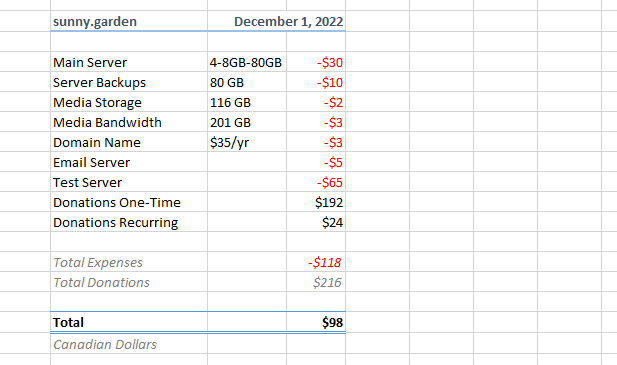Click the Donations Recurring $24 cell
Viewport: 617px width, 365px height.
[316, 222]
